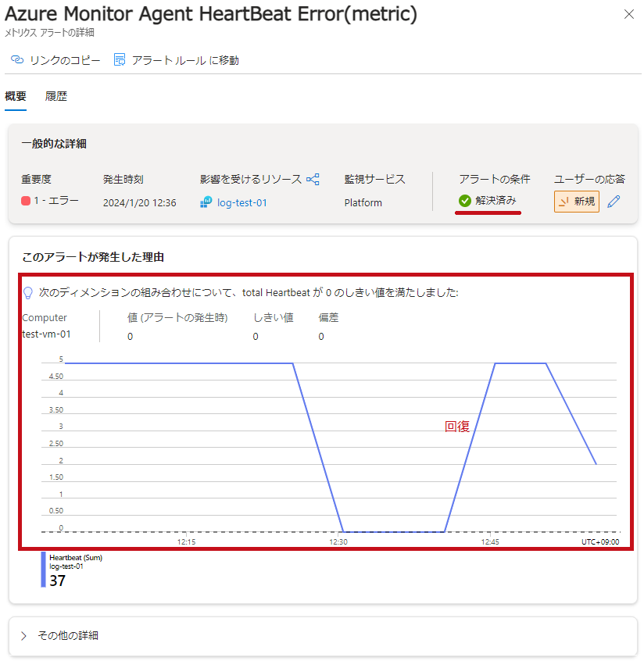The height and width of the screenshot is (661, 644).
Task: Click the log-test-01 legend sublabel
Action: point(66,566)
